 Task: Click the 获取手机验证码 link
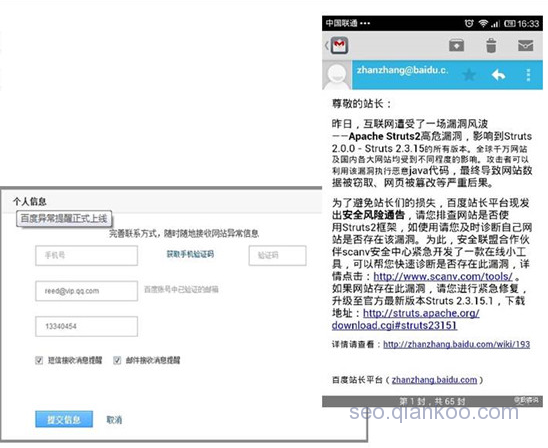point(190,254)
